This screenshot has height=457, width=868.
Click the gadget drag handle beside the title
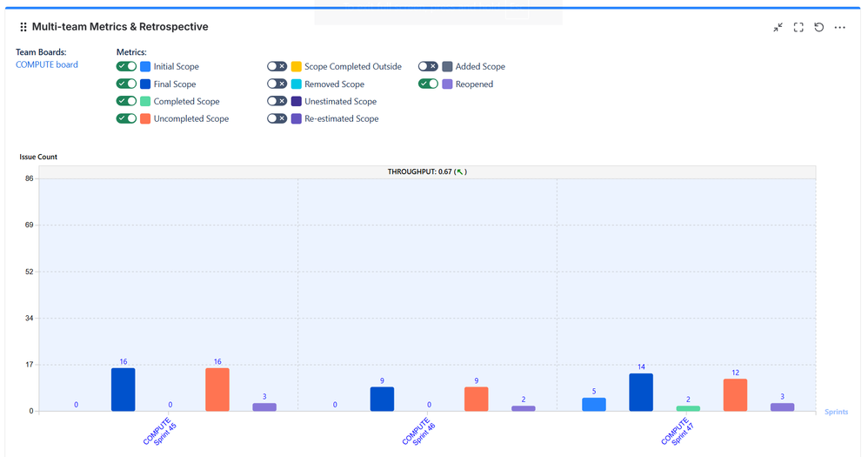click(x=23, y=27)
